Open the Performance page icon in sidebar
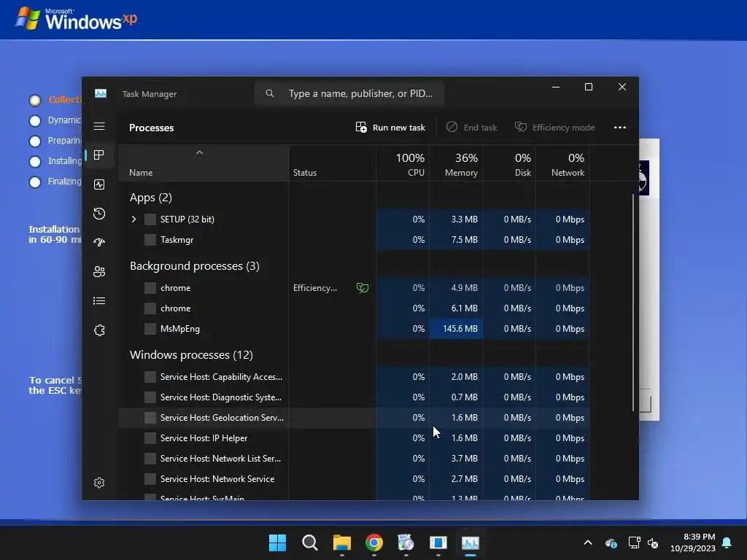This screenshot has height=560, width=747. click(x=99, y=184)
